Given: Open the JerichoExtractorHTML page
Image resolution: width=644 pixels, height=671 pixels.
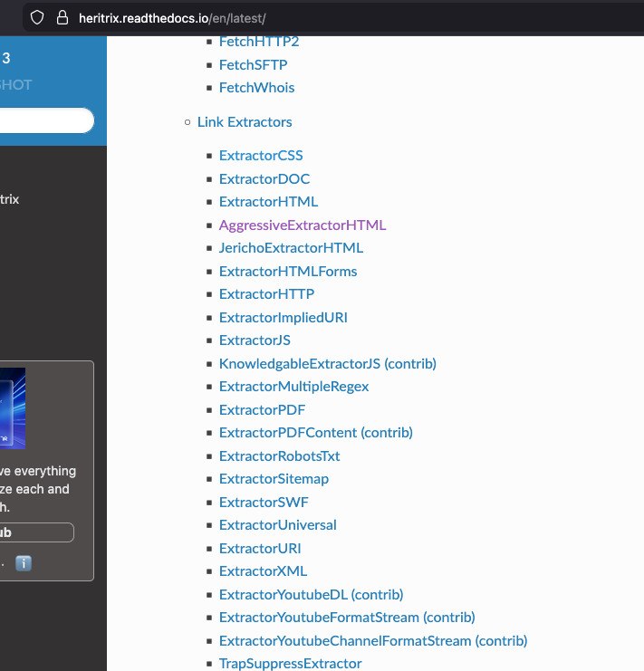Looking at the screenshot, I should click(291, 247).
